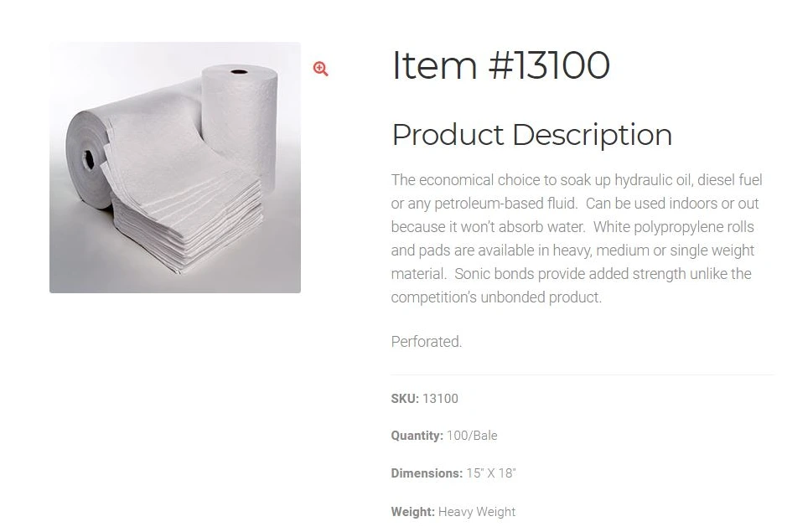Click "White polypropylene rolls" in description

pos(674,227)
